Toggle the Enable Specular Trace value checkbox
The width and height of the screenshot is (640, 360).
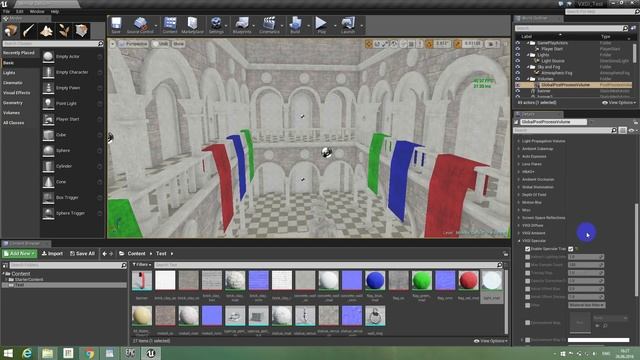[571, 249]
